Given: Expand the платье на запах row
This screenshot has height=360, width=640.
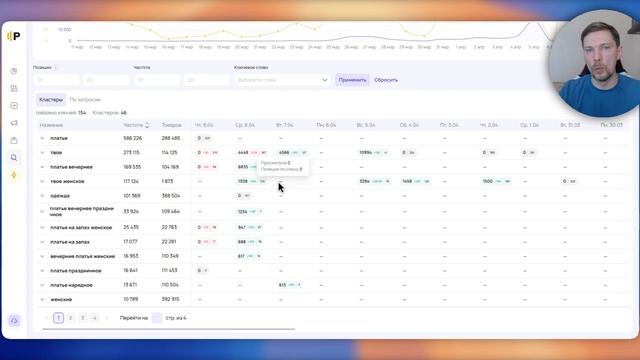Looking at the screenshot, I should (42, 242).
